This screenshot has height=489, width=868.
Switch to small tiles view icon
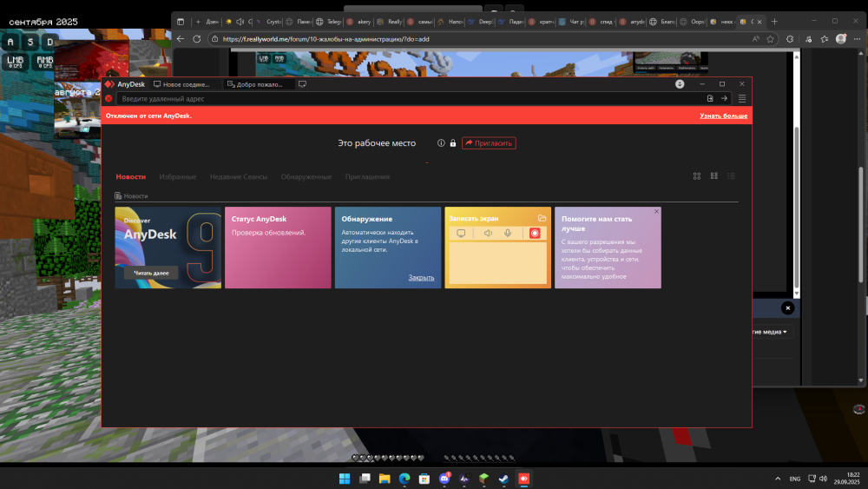714,176
